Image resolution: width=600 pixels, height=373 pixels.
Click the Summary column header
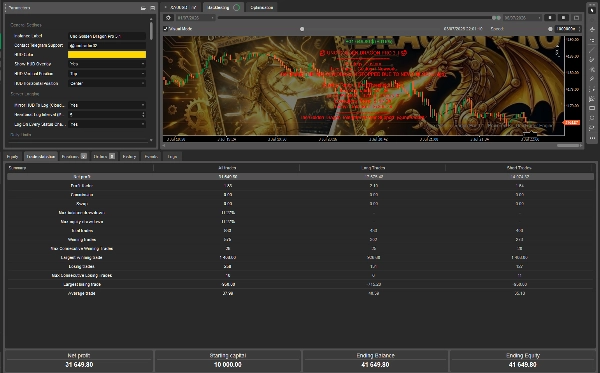click(x=80, y=168)
